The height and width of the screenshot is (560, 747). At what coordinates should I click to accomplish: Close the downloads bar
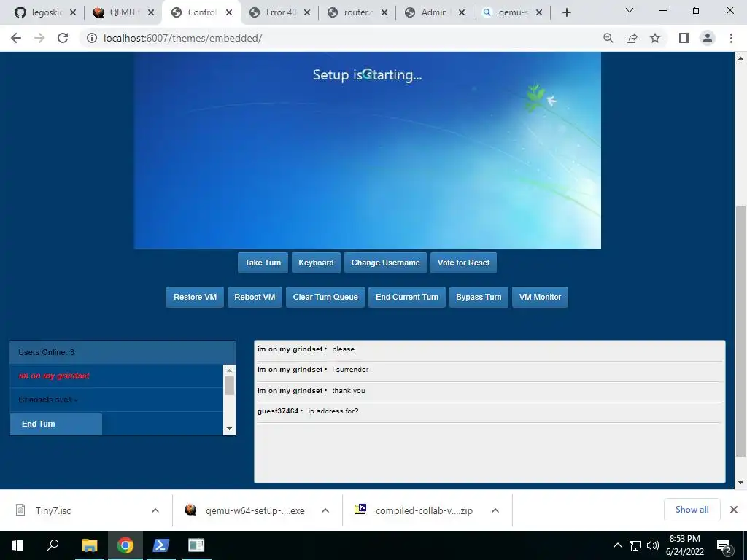(x=734, y=510)
